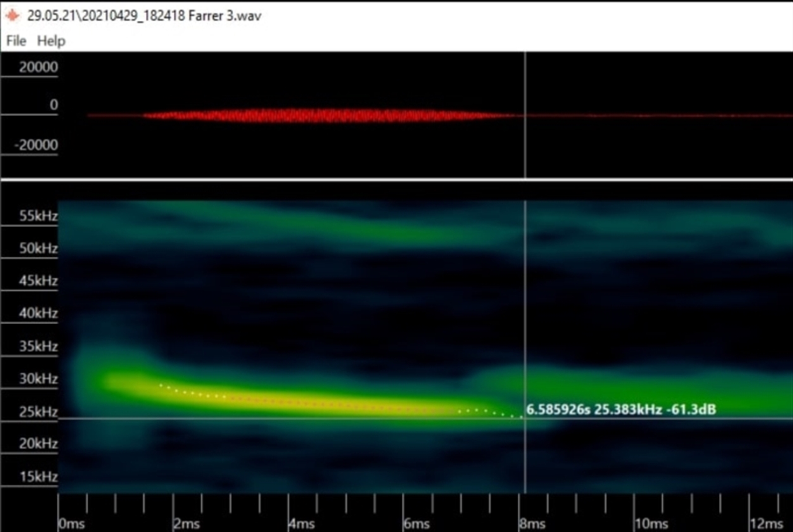
Task: Click the 25kHz frequency axis label
Action: point(38,411)
